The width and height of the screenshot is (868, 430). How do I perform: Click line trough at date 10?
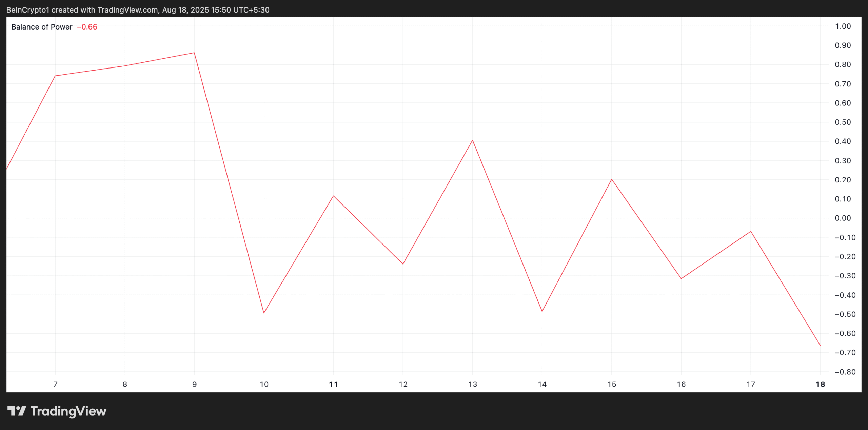[264, 313]
